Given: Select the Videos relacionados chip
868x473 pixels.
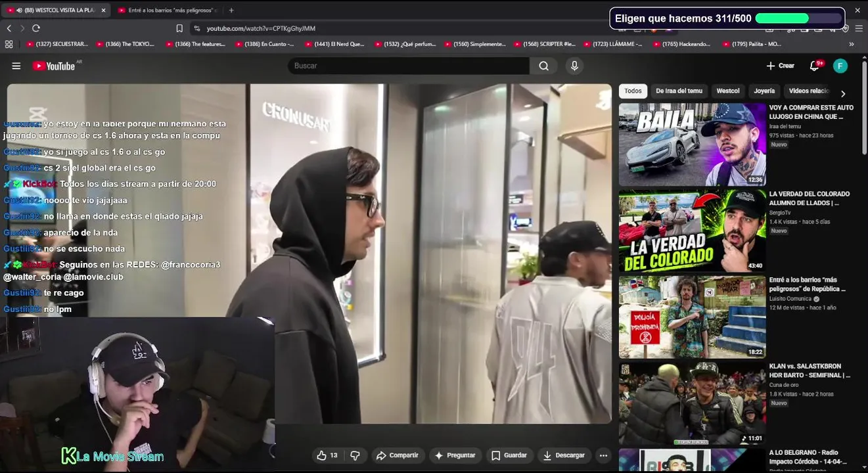Looking at the screenshot, I should point(809,91).
